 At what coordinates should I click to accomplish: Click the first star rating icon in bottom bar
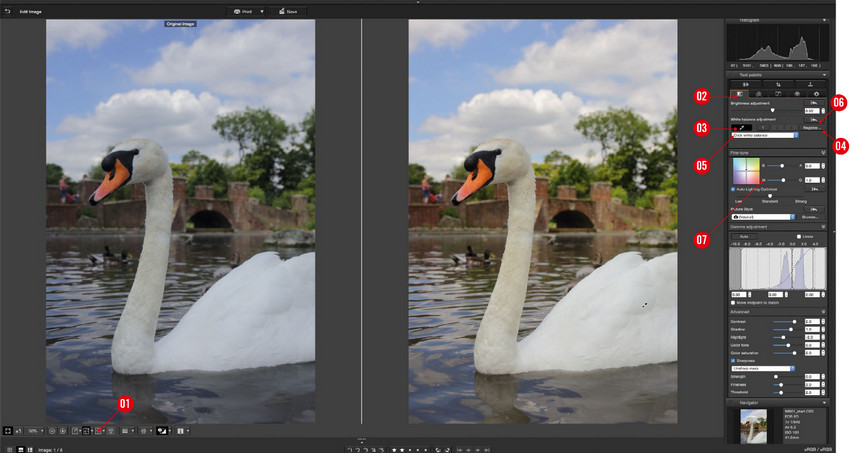(x=394, y=450)
